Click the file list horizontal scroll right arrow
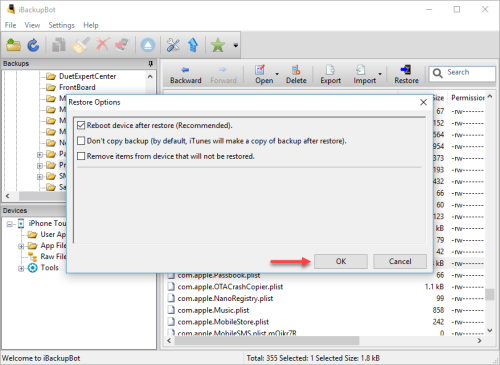The height and width of the screenshot is (365, 500). (479, 341)
